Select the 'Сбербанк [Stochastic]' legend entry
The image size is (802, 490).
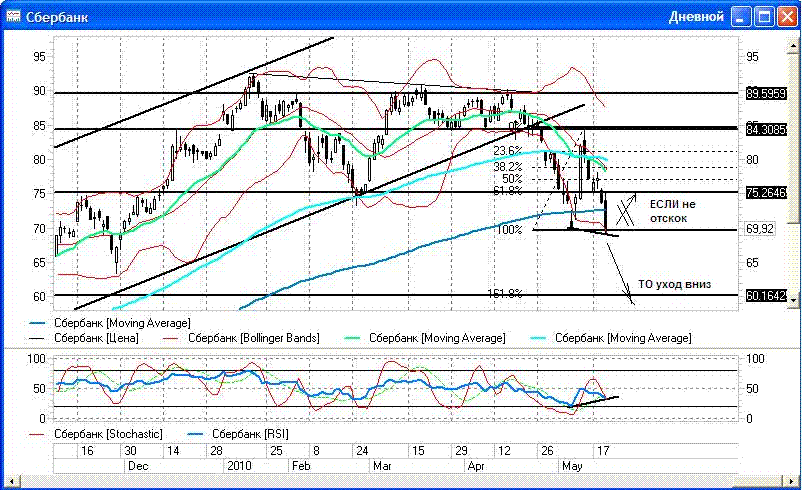(96, 434)
